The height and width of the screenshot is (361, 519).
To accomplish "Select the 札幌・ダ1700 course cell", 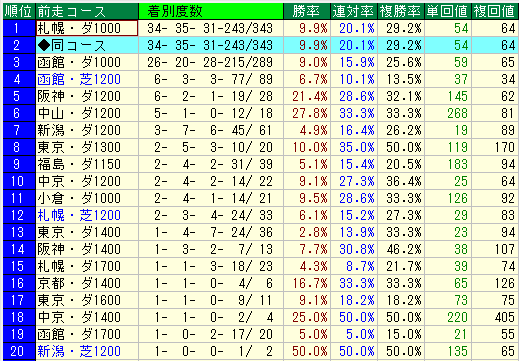I will [87, 266].
